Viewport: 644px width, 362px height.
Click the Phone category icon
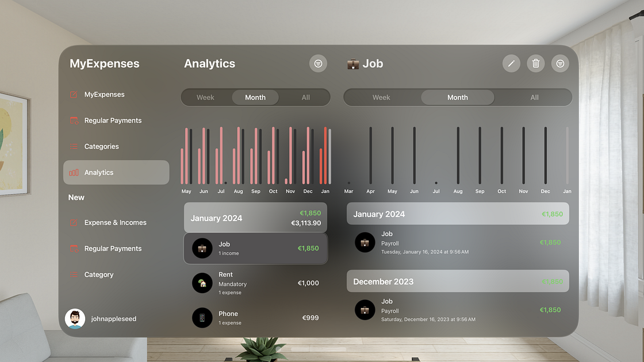[202, 318]
